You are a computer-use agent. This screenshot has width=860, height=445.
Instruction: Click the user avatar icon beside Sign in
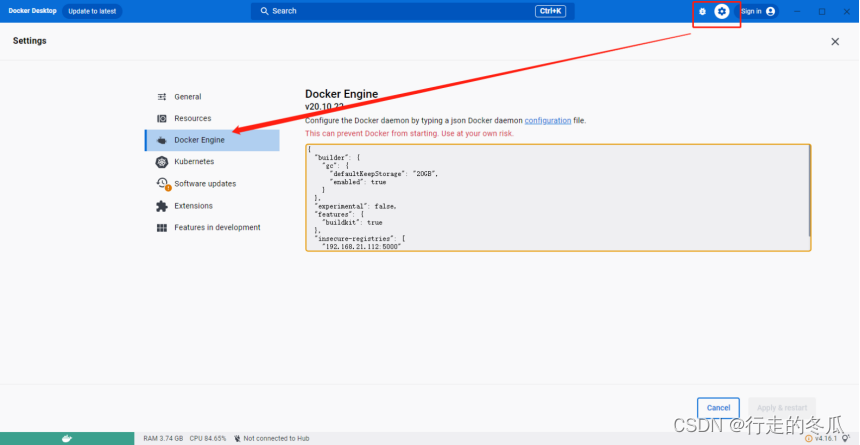(771, 11)
